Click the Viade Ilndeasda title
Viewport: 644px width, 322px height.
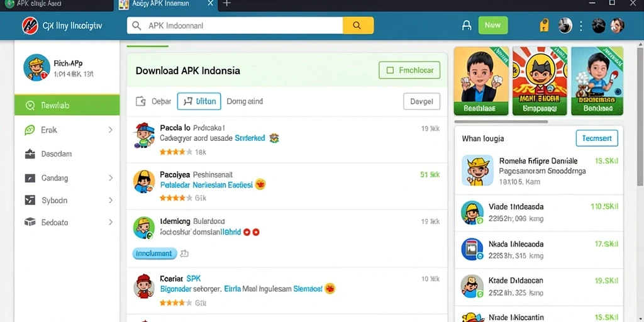[x=516, y=206]
